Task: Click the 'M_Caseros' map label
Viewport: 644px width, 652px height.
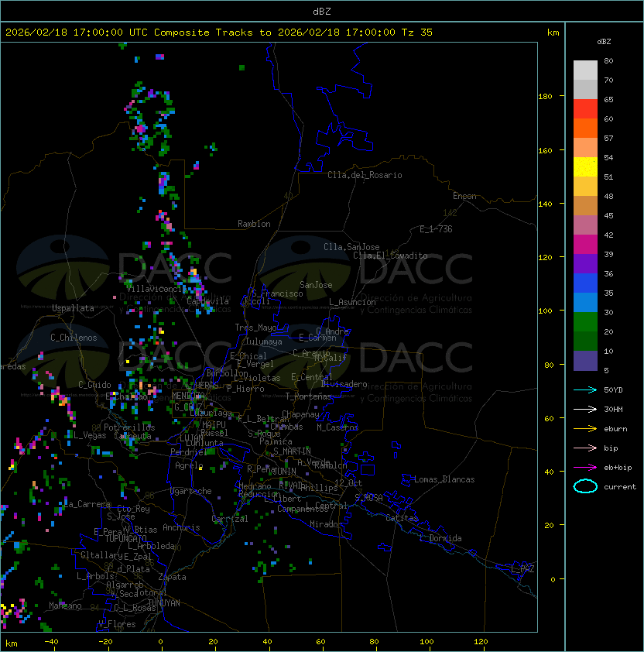Action: pyautogui.click(x=337, y=427)
